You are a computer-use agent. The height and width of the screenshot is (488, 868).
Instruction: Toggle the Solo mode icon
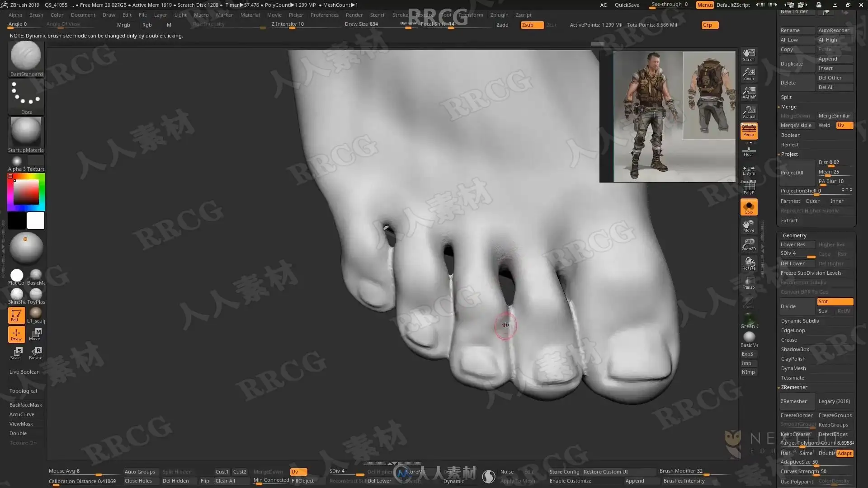[x=749, y=207]
